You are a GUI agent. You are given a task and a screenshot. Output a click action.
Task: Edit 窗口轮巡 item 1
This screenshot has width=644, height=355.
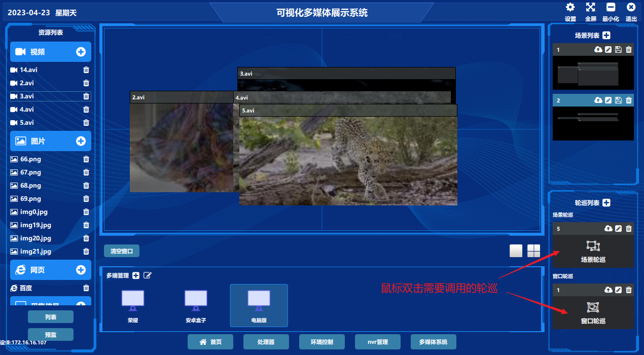[618, 290]
